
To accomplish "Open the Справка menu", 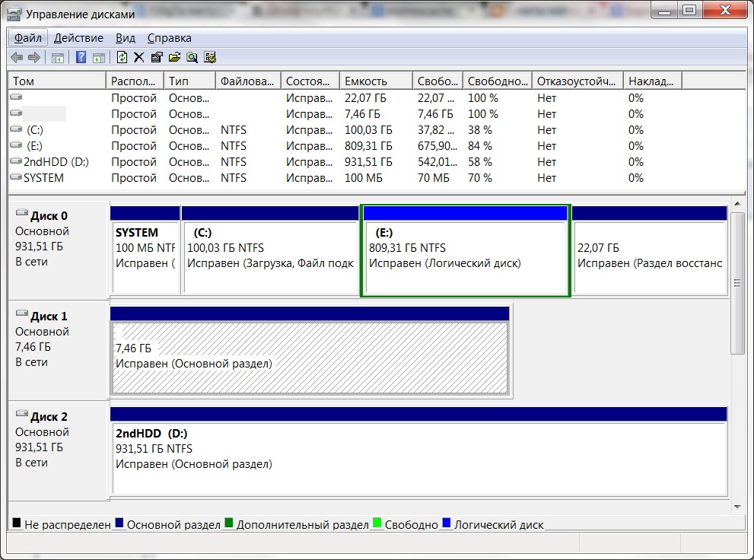I will pos(169,38).
